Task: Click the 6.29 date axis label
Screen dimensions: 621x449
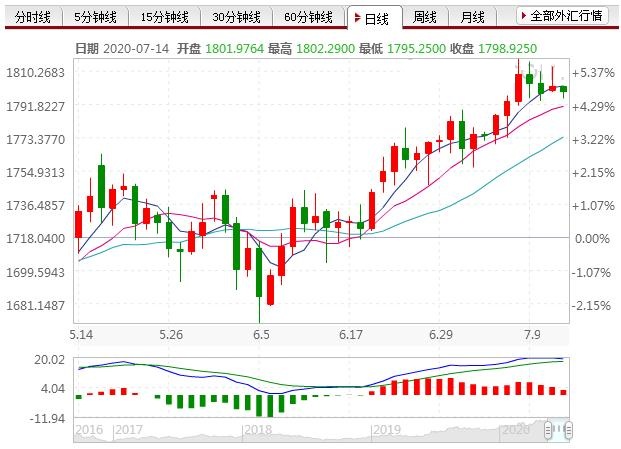Action: (441, 335)
